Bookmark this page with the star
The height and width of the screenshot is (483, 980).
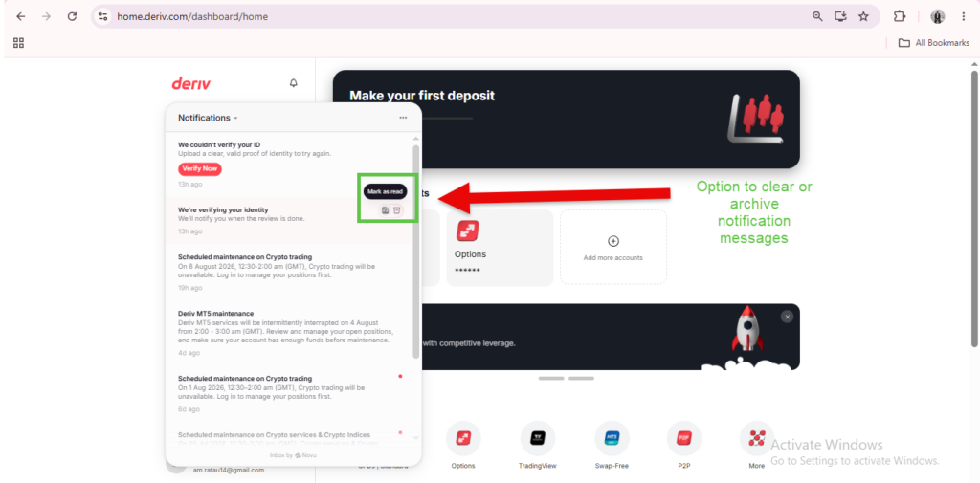tap(863, 17)
